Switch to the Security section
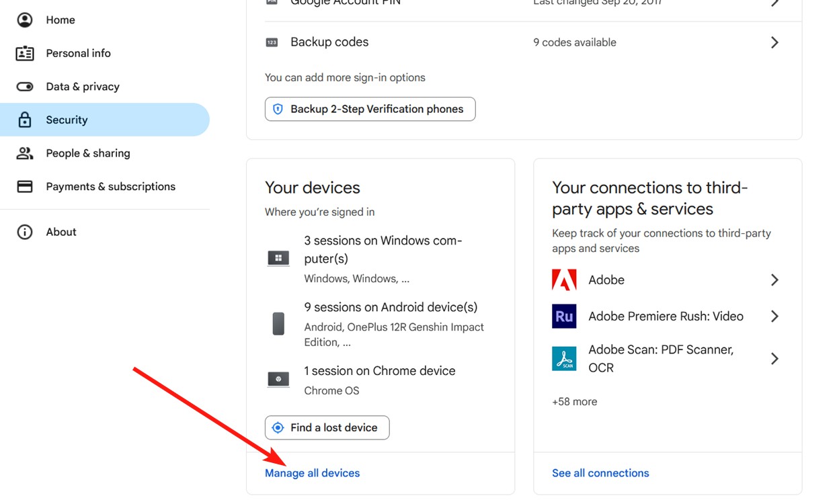The height and width of the screenshot is (504, 837). [x=66, y=120]
